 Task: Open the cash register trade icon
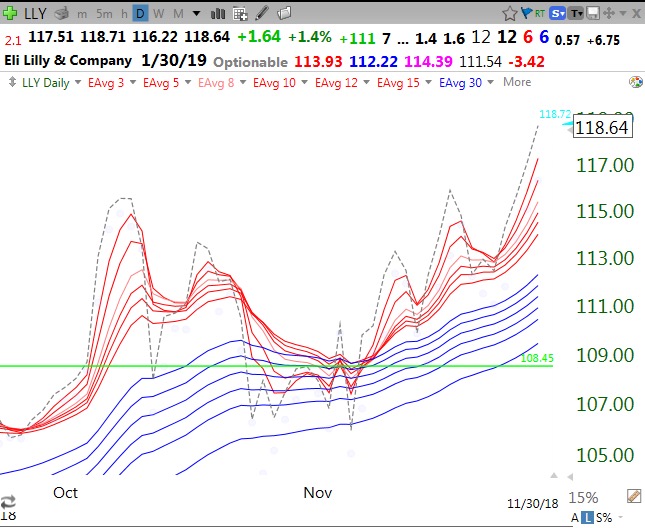[x=62, y=14]
